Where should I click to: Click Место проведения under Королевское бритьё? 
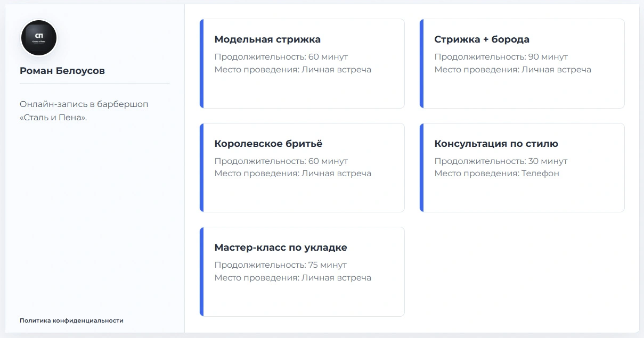[293, 174]
